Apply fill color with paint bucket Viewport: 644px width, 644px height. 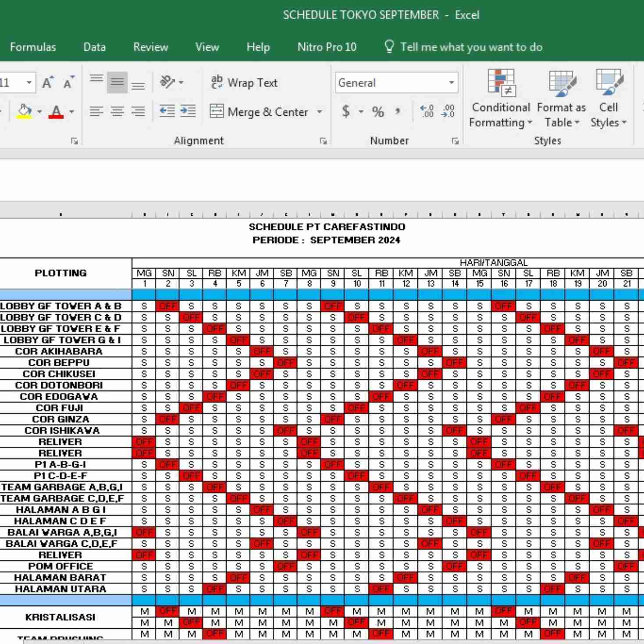pos(24,111)
